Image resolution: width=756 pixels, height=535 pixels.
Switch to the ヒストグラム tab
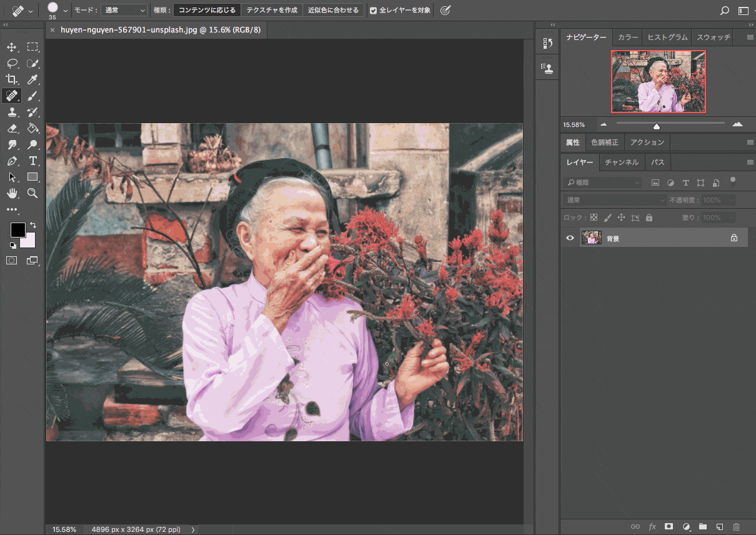pyautogui.click(x=667, y=37)
